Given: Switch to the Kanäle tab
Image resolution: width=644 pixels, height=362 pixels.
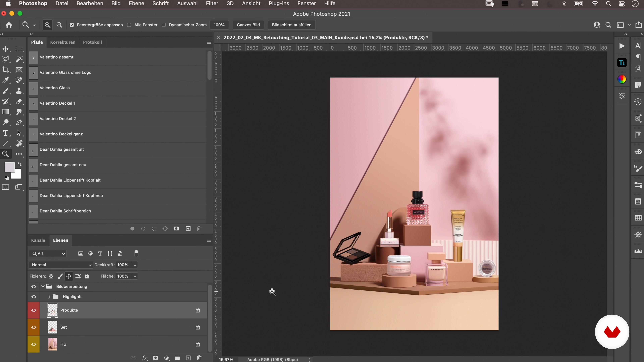Looking at the screenshot, I should [x=38, y=240].
